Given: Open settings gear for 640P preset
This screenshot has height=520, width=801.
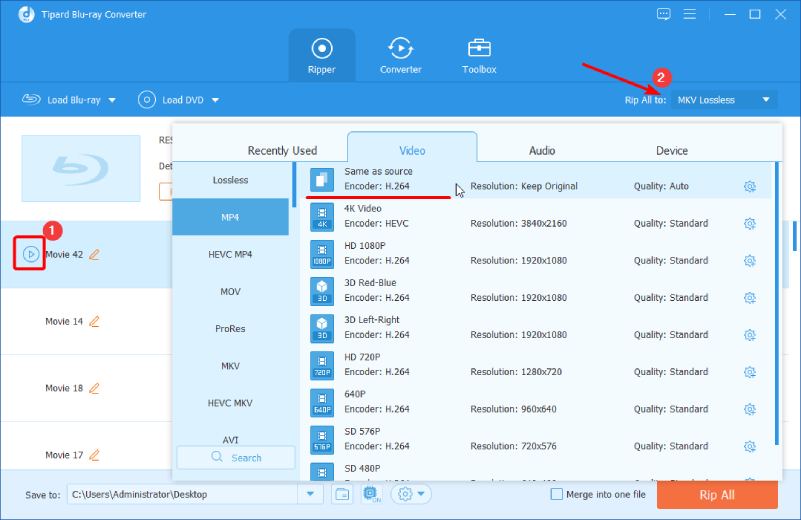Looking at the screenshot, I should pos(749,409).
